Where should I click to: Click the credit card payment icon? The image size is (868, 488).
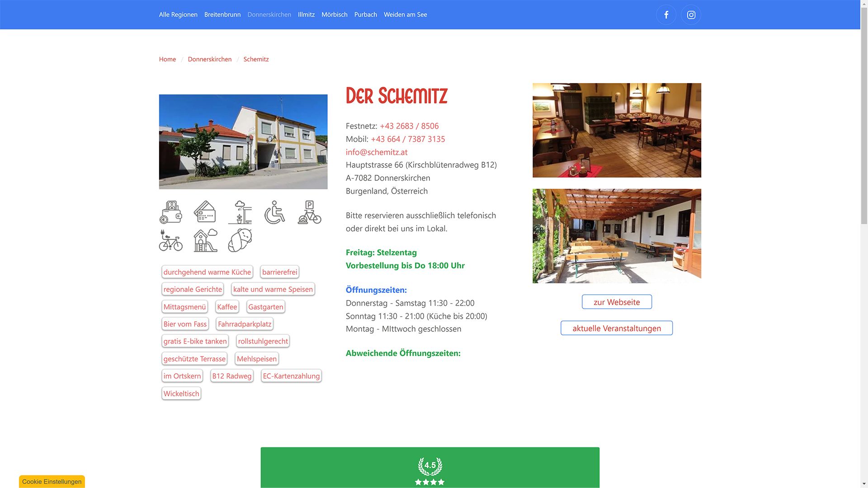[x=205, y=212]
